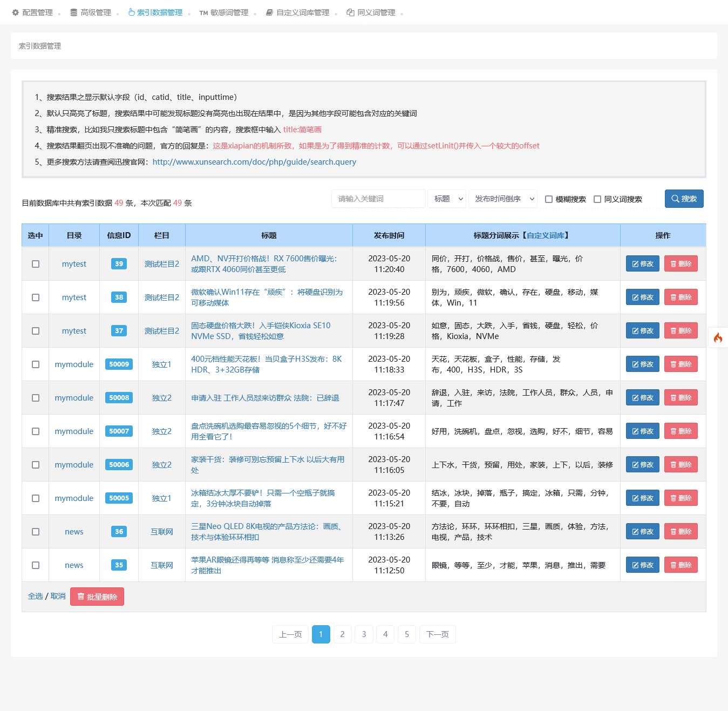Click 取消 to deselect all rows
This screenshot has width=728, height=711.
coord(58,596)
